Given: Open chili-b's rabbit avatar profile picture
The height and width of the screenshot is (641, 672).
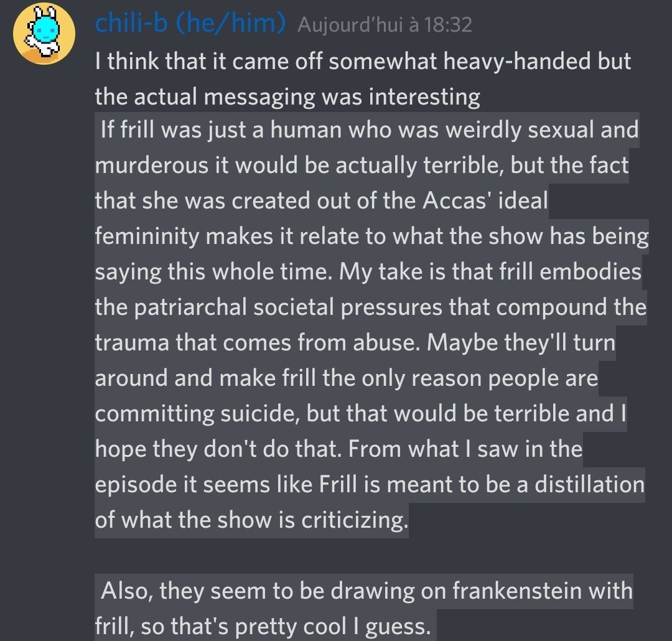Looking at the screenshot, I should tap(44, 34).
